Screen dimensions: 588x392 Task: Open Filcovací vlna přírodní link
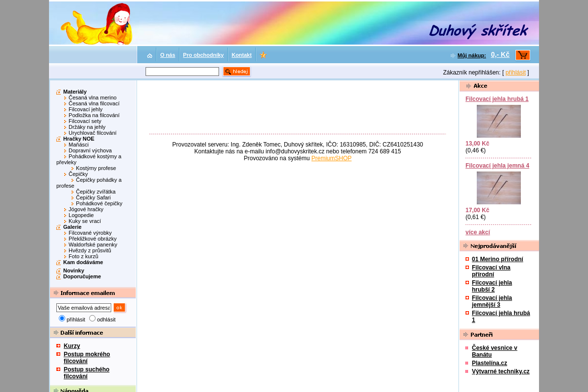491,271
